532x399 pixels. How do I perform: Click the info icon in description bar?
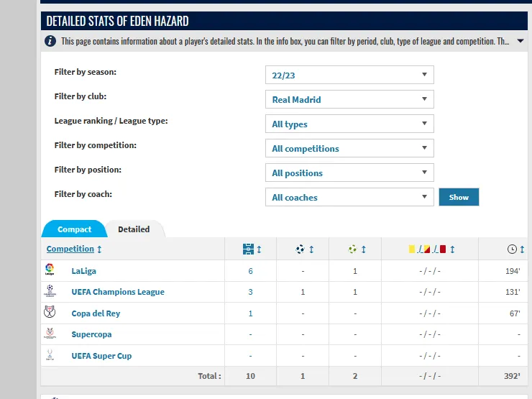click(50, 42)
